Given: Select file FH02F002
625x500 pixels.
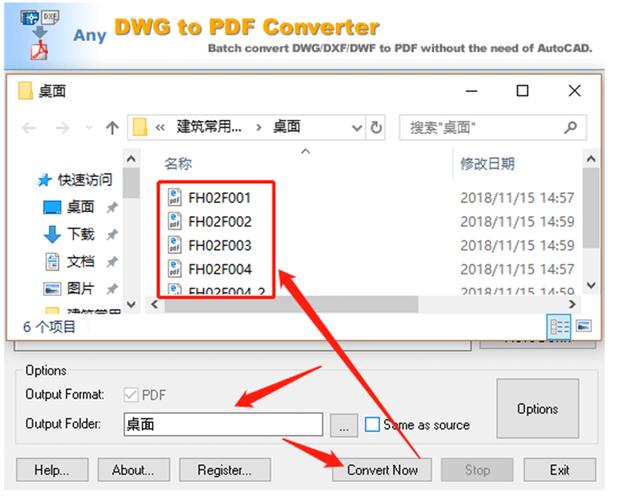Looking at the screenshot, I should pyautogui.click(x=220, y=222).
